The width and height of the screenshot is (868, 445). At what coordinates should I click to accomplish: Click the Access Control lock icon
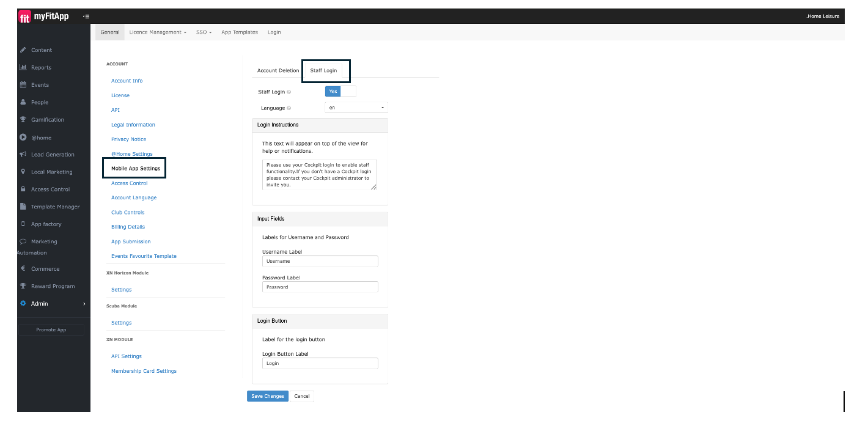[x=23, y=189]
